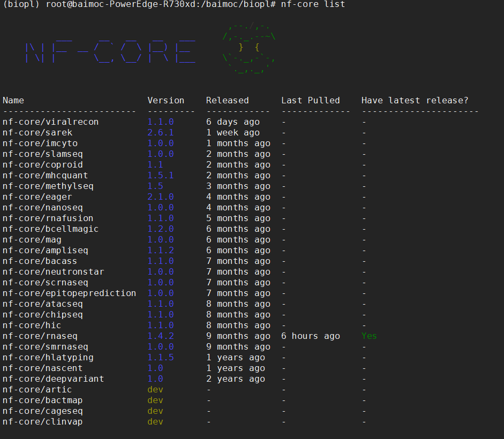Click the dev version for nf-core/artic

(155, 390)
